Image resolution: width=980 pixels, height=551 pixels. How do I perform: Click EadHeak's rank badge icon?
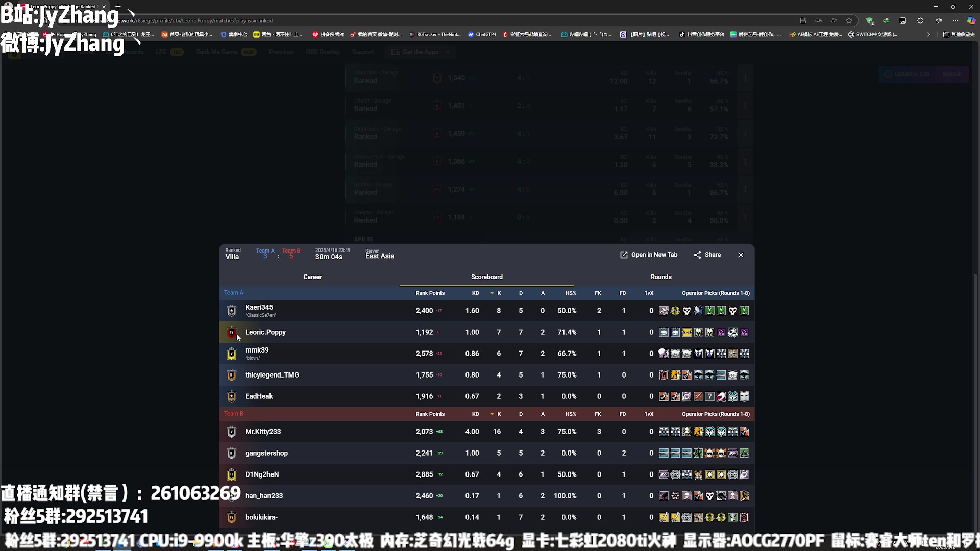pos(231,396)
